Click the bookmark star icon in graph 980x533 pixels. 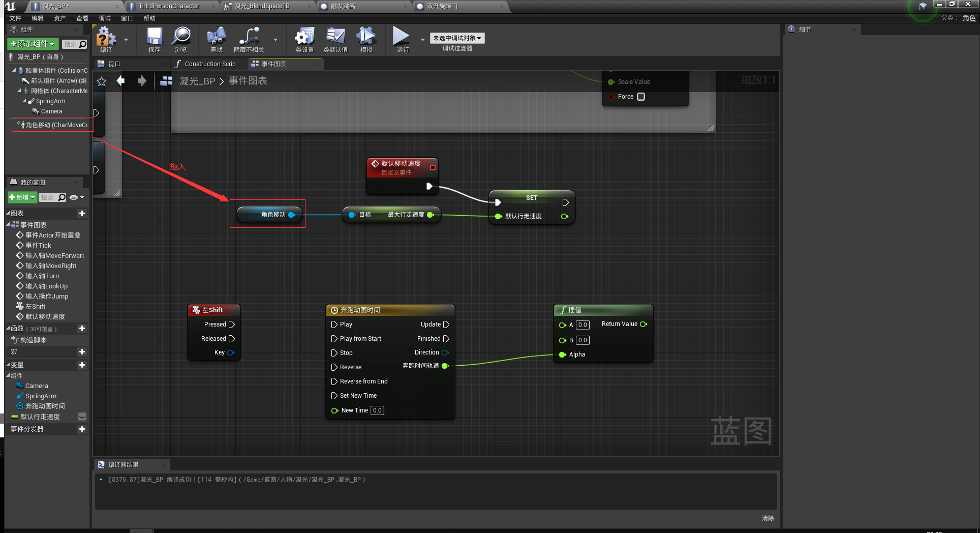[102, 81]
